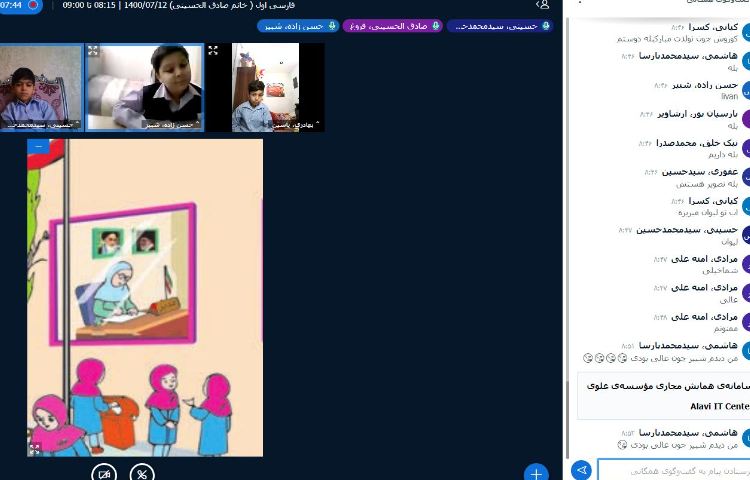Click message ممنونم from مرادی
The image size is (750, 480).
pyautogui.click(x=726, y=328)
